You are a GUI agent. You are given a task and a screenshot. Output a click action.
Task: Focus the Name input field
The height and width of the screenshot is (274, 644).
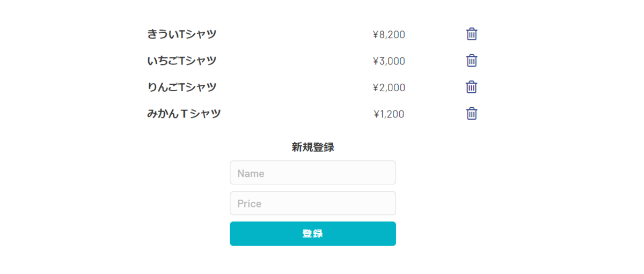pos(313,173)
